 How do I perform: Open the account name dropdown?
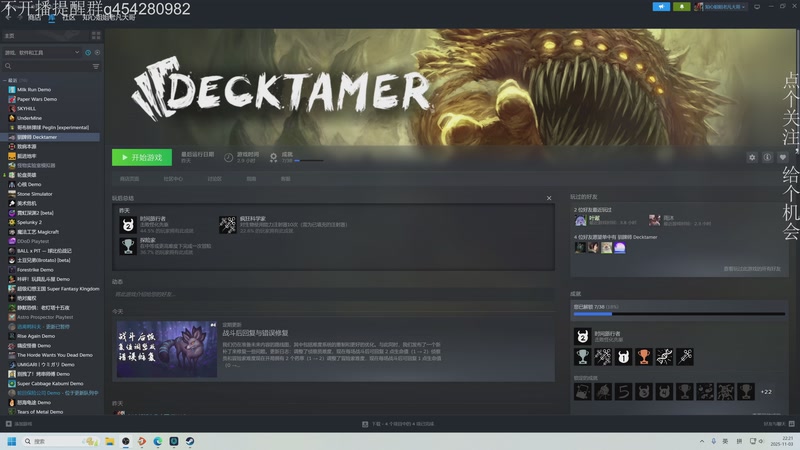720,7
